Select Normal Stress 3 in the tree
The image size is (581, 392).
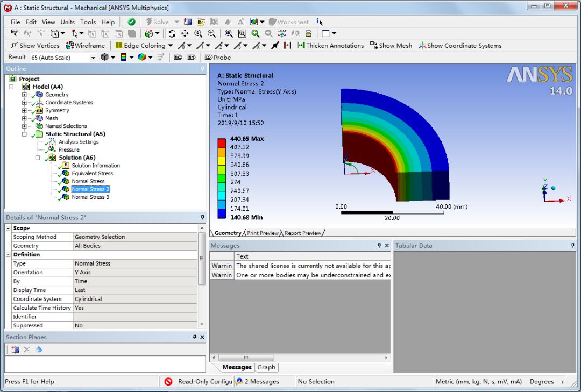pos(90,197)
